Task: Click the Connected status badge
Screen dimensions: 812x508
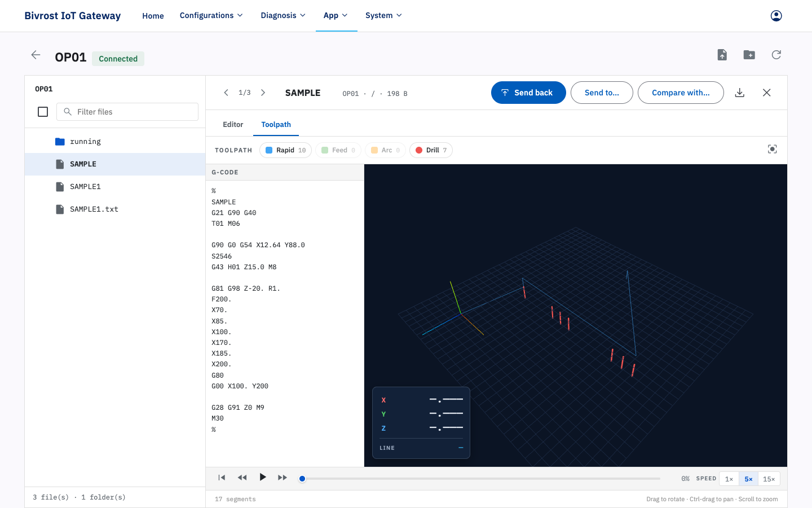Action: (x=118, y=59)
